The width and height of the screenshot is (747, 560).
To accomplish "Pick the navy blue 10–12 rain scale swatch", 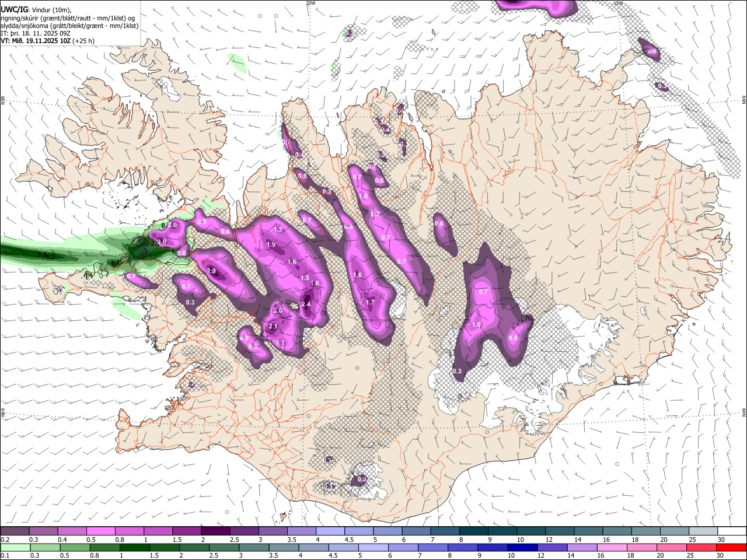I will coord(522,548).
